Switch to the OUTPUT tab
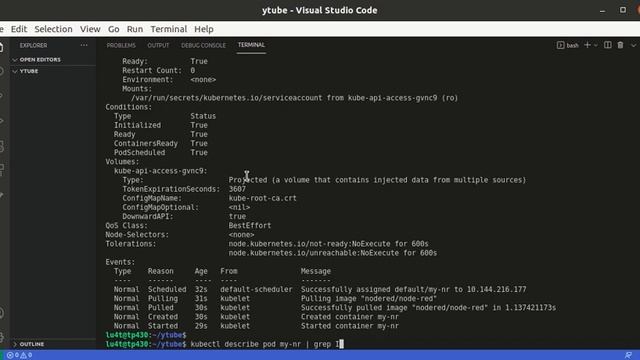The height and width of the screenshot is (360, 640). [158, 45]
